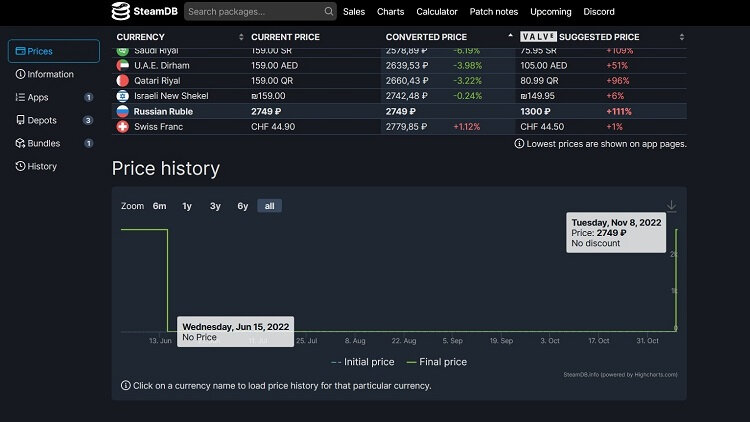The height and width of the screenshot is (422, 750).
Task: Set chart zoom to 3y
Action: click(x=215, y=206)
